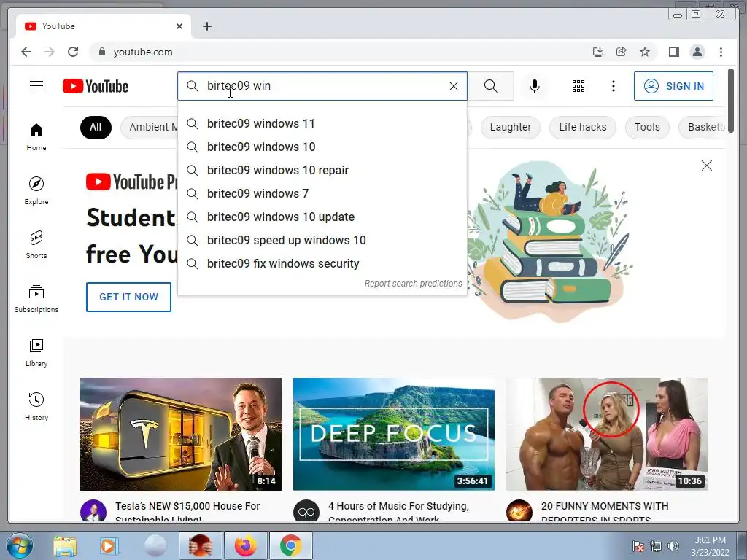This screenshot has height=560, width=747.
Task: Open 20 FUNNY MOMENTS video title
Action: pyautogui.click(x=605, y=511)
